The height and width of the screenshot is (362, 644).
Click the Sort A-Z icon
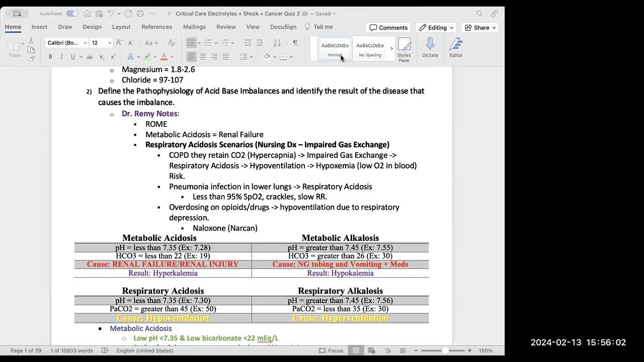coord(277,43)
